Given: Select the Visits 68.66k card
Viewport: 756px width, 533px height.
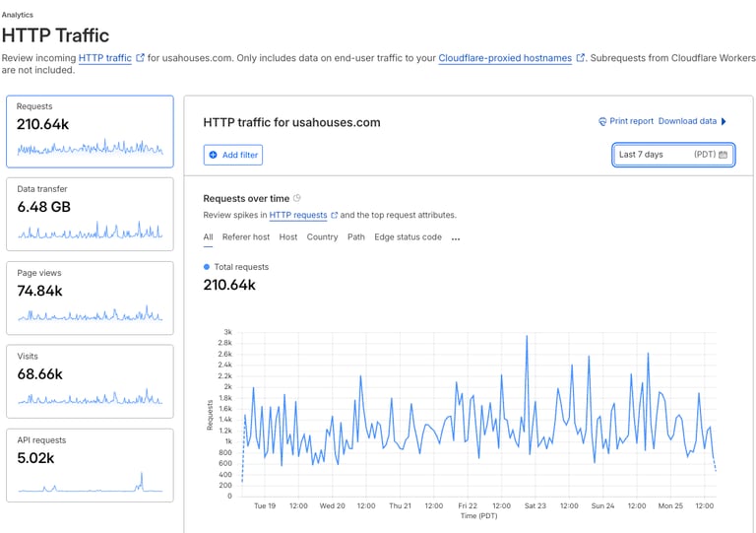Looking at the screenshot, I should 90,381.
